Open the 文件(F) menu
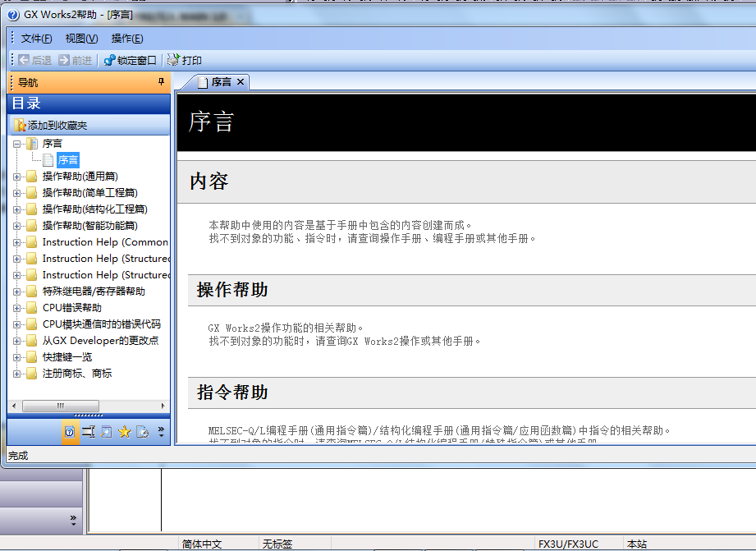Screen dimensions: 756x551 [x=37, y=39]
